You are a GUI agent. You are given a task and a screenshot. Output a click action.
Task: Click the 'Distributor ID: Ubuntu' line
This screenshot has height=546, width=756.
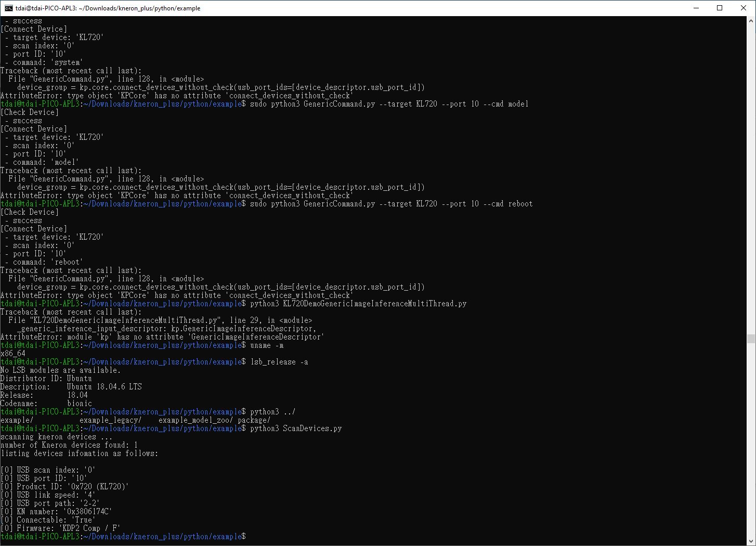click(x=46, y=379)
